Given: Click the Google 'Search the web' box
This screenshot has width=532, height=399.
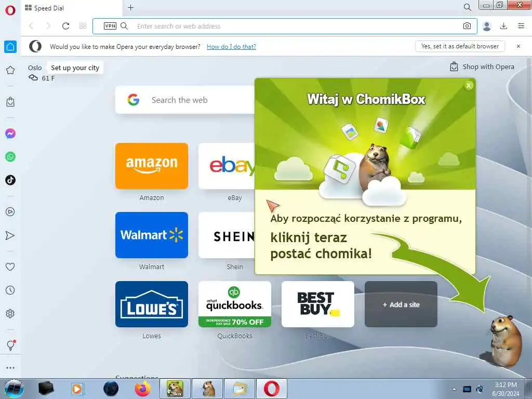Looking at the screenshot, I should click(185, 100).
